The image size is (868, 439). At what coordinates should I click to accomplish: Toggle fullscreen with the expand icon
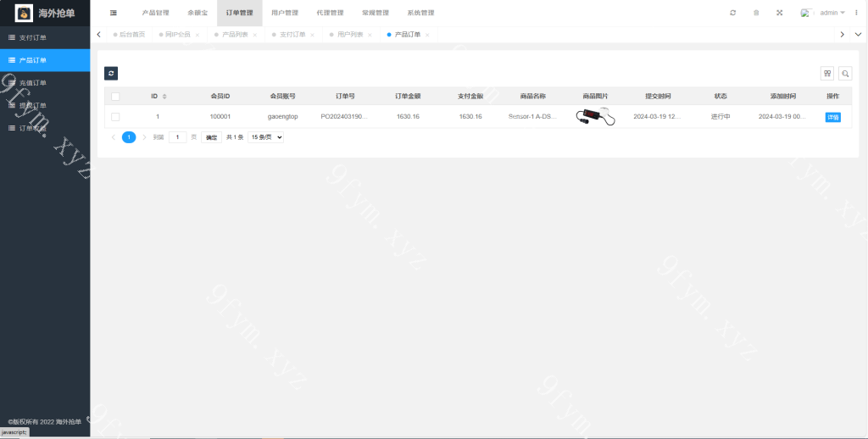(780, 13)
